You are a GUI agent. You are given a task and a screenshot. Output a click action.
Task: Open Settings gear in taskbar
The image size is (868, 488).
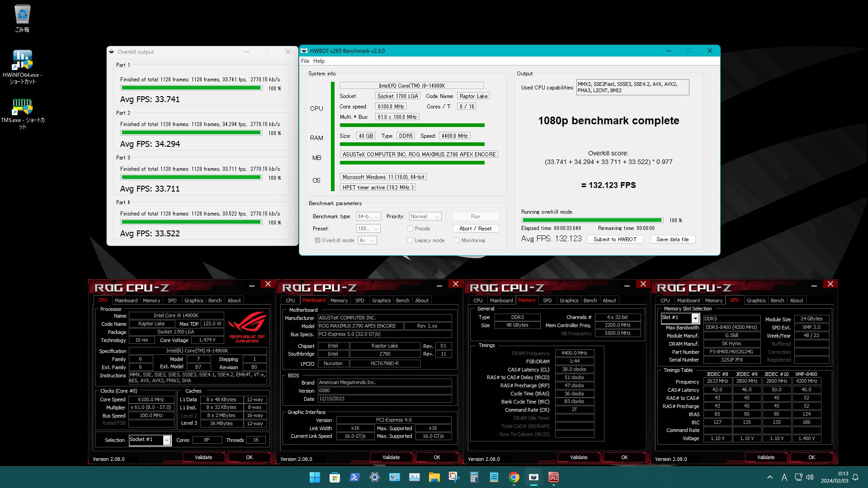tap(374, 477)
